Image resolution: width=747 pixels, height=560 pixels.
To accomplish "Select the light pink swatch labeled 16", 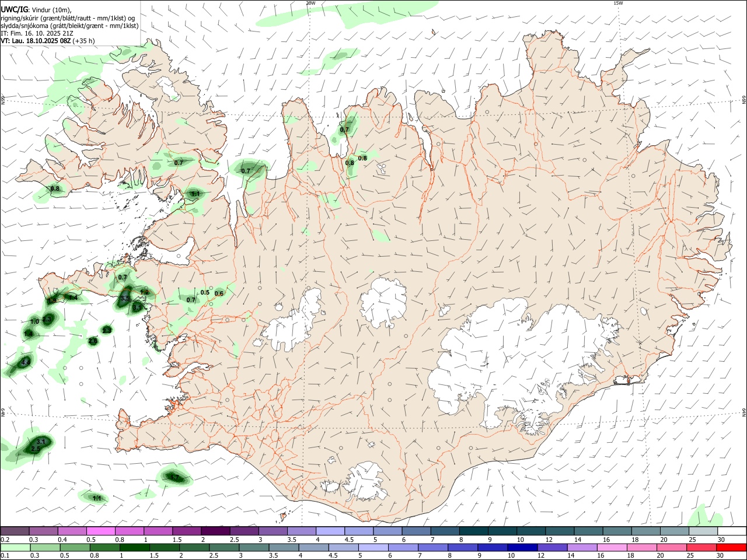I will tap(612, 548).
